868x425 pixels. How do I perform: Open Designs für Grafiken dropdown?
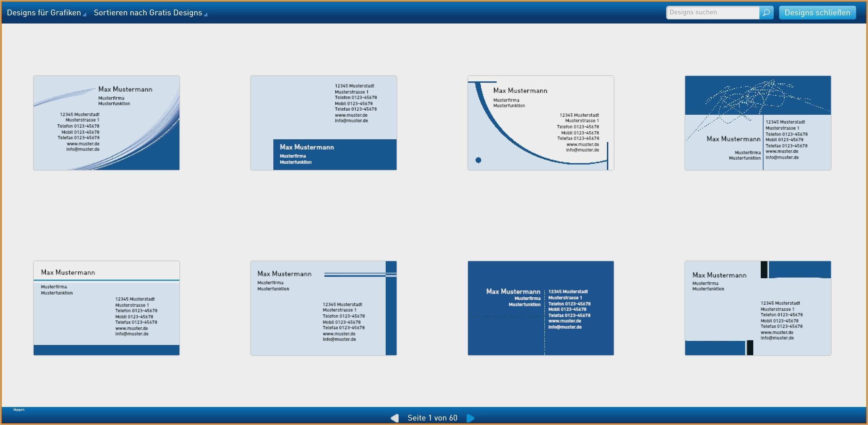(x=44, y=13)
